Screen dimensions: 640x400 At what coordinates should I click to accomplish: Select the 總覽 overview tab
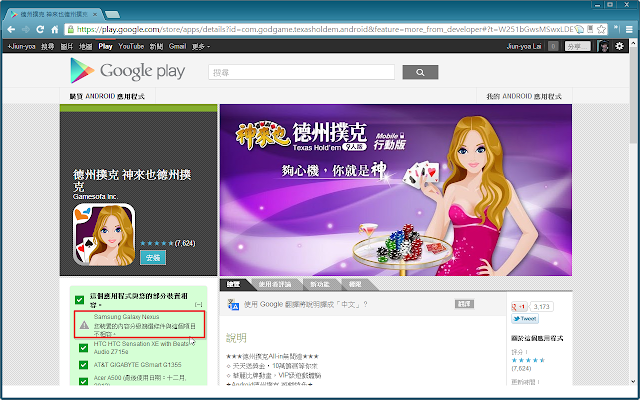(x=233, y=284)
